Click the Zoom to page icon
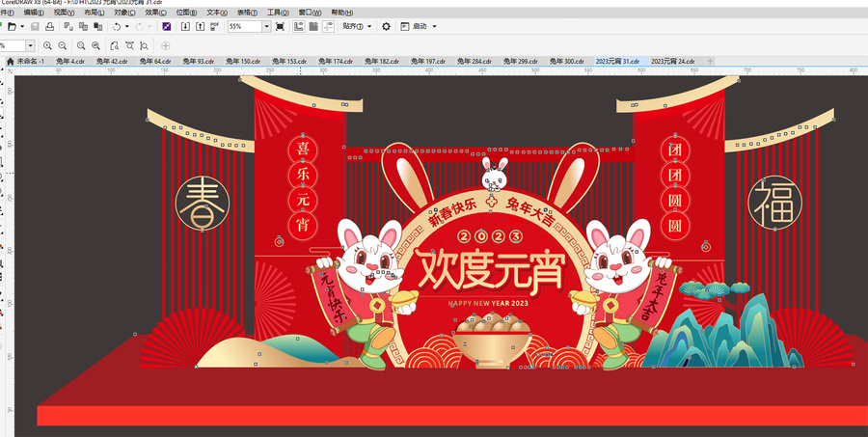The image size is (868, 437). coord(115,46)
